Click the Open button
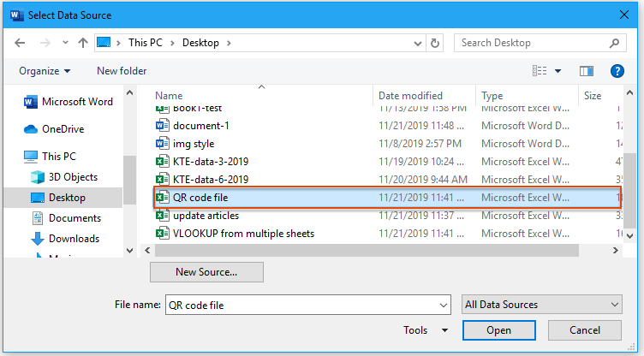 coord(498,330)
